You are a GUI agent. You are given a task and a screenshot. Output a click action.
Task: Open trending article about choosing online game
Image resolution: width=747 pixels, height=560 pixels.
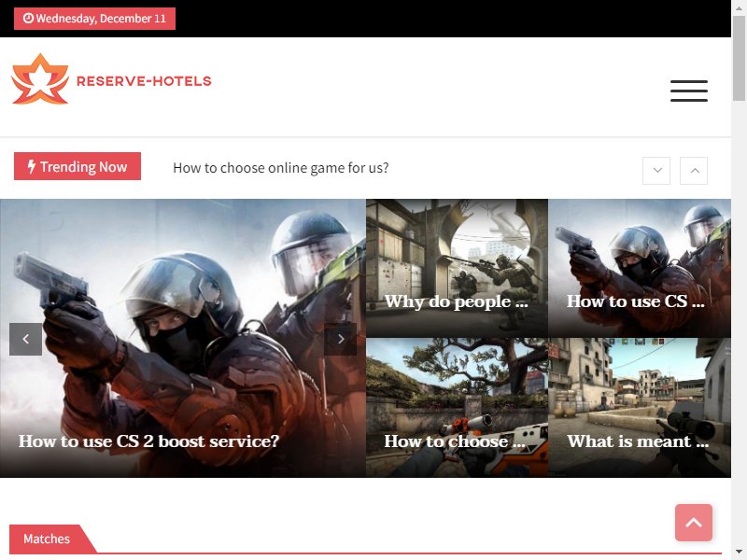click(281, 168)
